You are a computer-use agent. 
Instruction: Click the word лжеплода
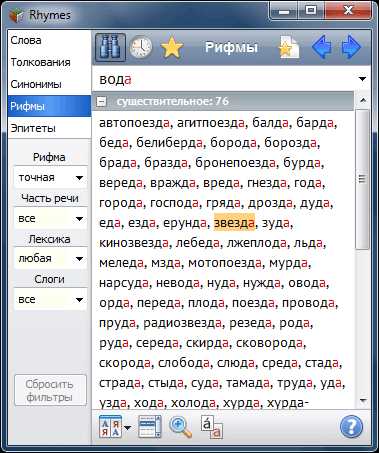(257, 243)
